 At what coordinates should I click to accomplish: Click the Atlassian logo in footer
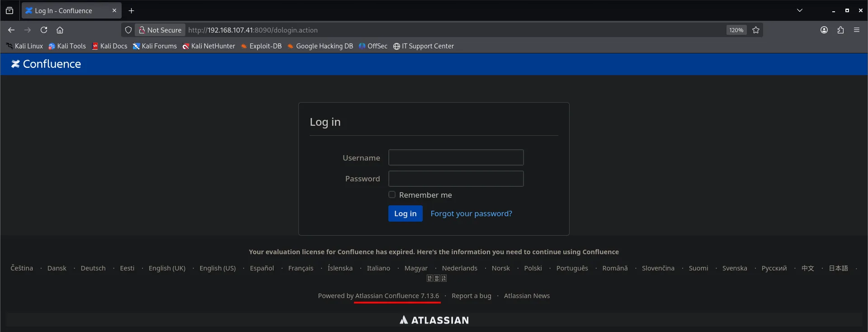point(434,320)
